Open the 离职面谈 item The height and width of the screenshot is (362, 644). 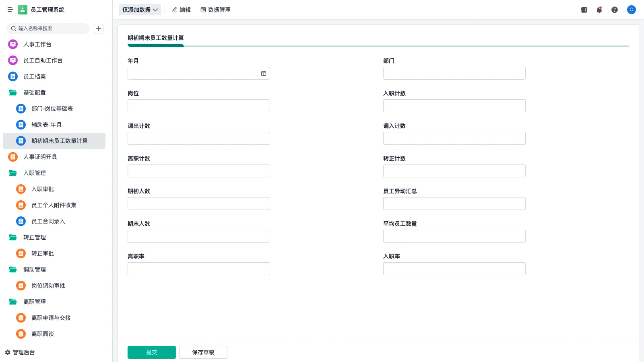coord(54,334)
